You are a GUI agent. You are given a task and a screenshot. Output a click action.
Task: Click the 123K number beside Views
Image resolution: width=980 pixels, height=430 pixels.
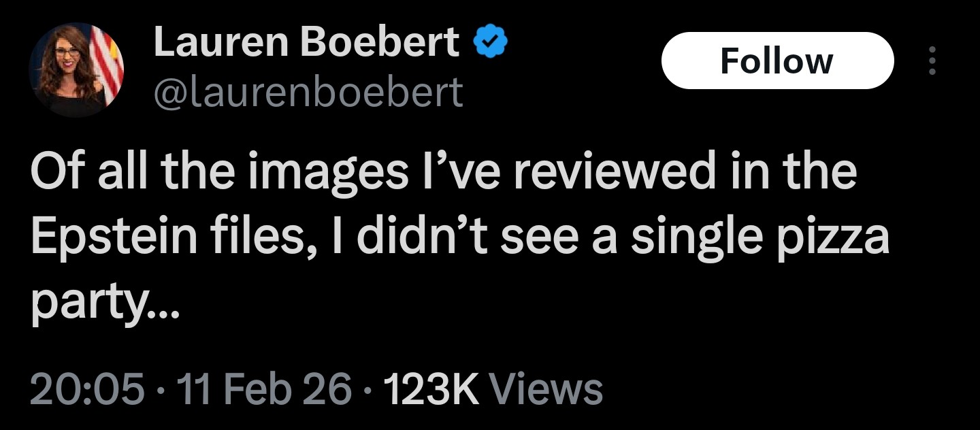click(x=433, y=389)
